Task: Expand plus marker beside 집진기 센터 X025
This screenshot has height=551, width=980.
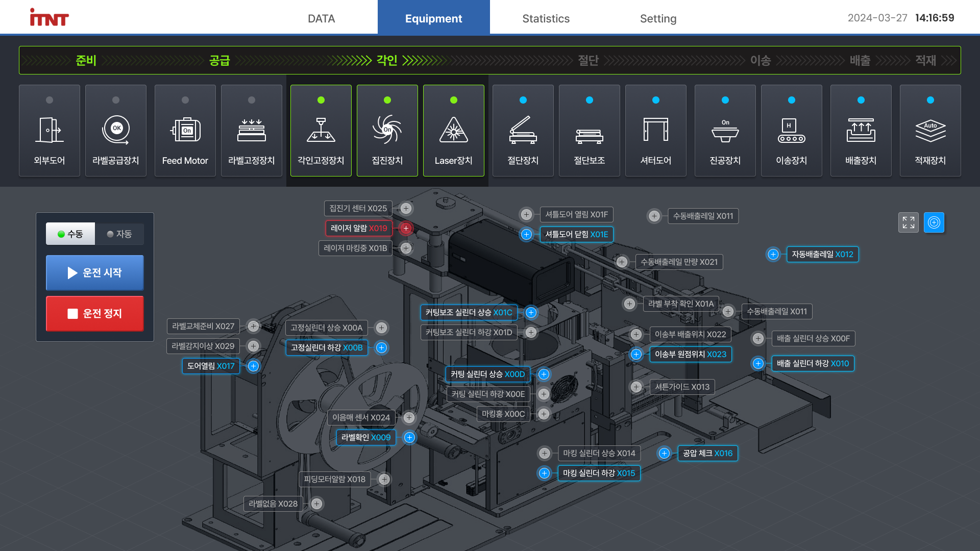Action: tap(406, 208)
